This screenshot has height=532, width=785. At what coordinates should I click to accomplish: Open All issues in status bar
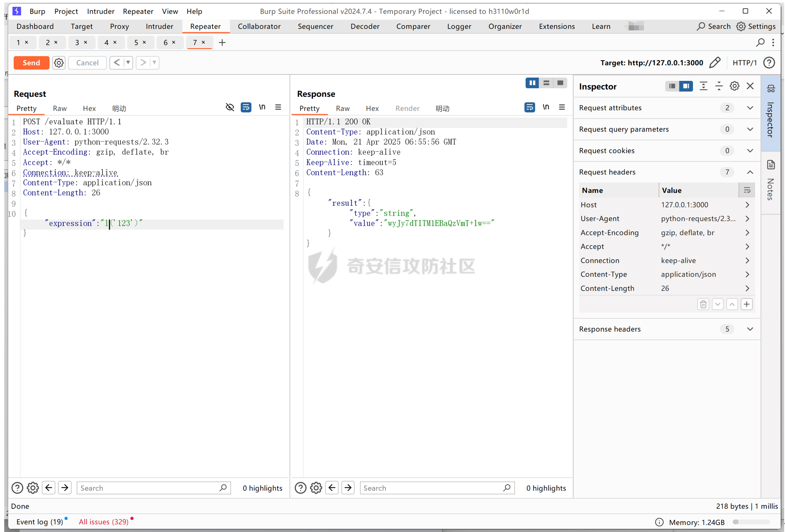pyautogui.click(x=104, y=522)
